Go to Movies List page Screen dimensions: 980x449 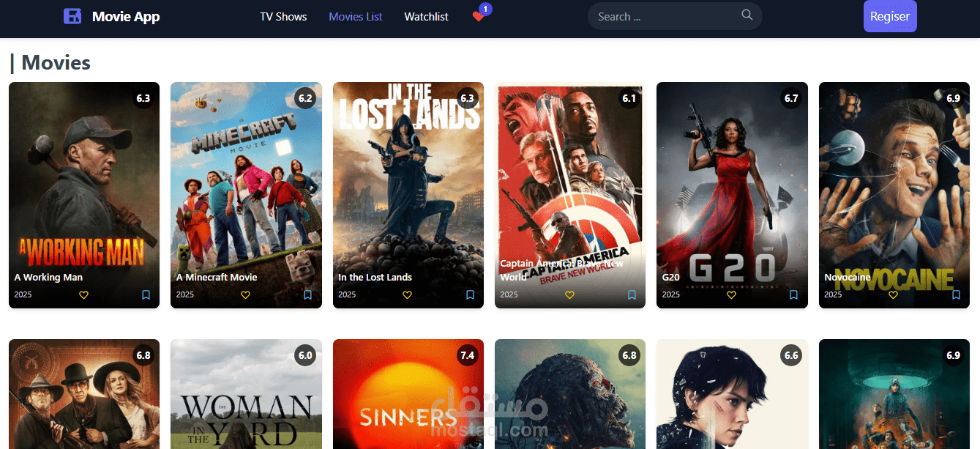click(x=356, y=16)
